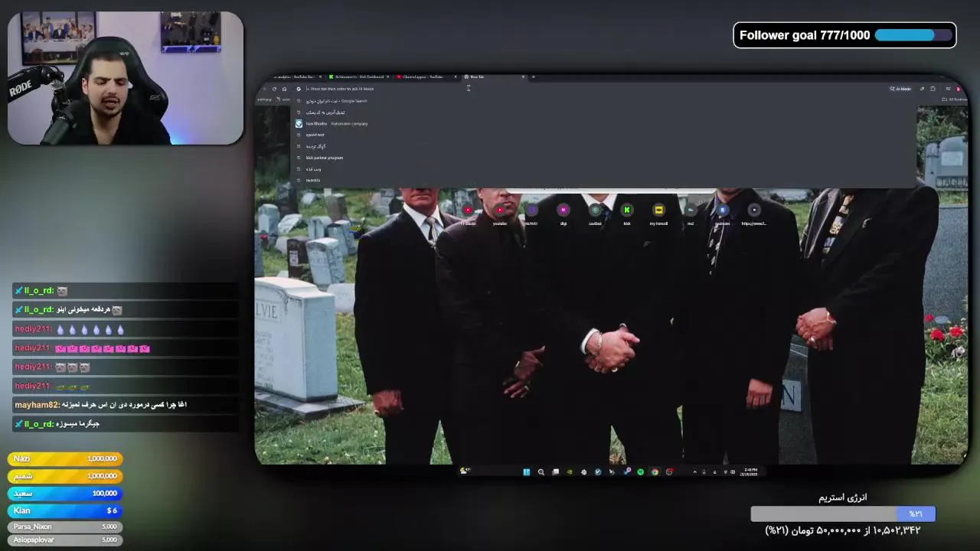Open the my Irancell shortcut tile

658,214
